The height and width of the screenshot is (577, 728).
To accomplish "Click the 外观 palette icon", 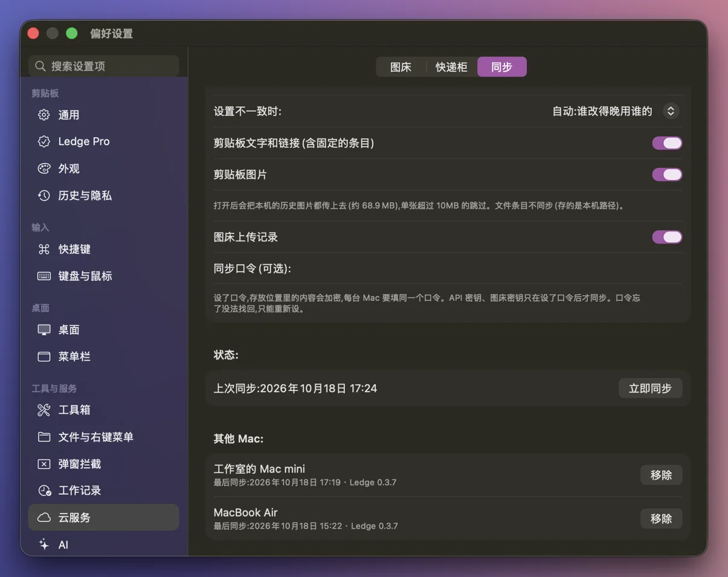I will click(44, 169).
